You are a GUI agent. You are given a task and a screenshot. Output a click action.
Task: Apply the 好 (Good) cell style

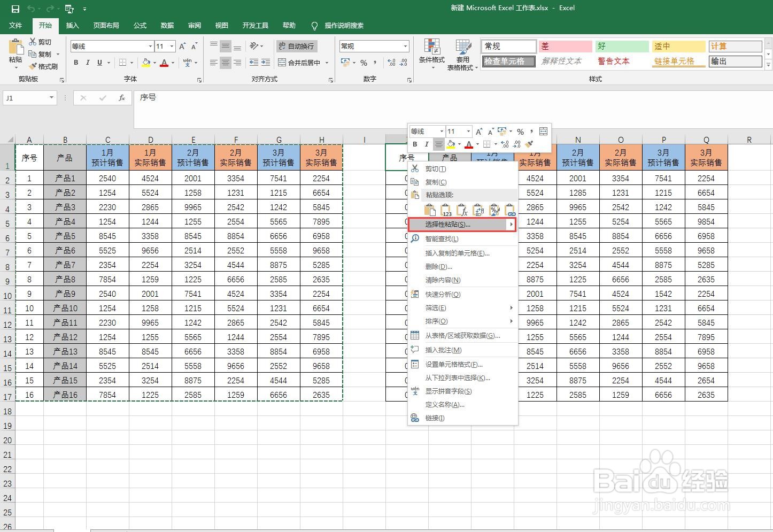pos(621,47)
